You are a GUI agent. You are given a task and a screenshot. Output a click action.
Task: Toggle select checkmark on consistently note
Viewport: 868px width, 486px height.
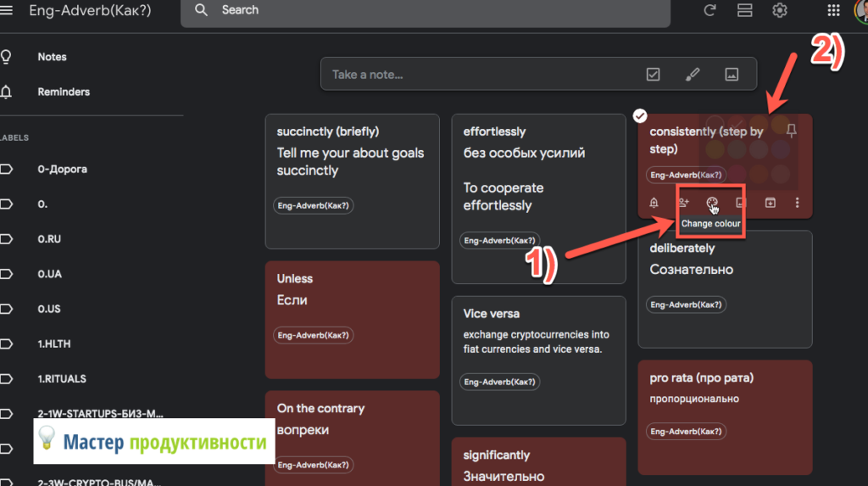coord(642,115)
